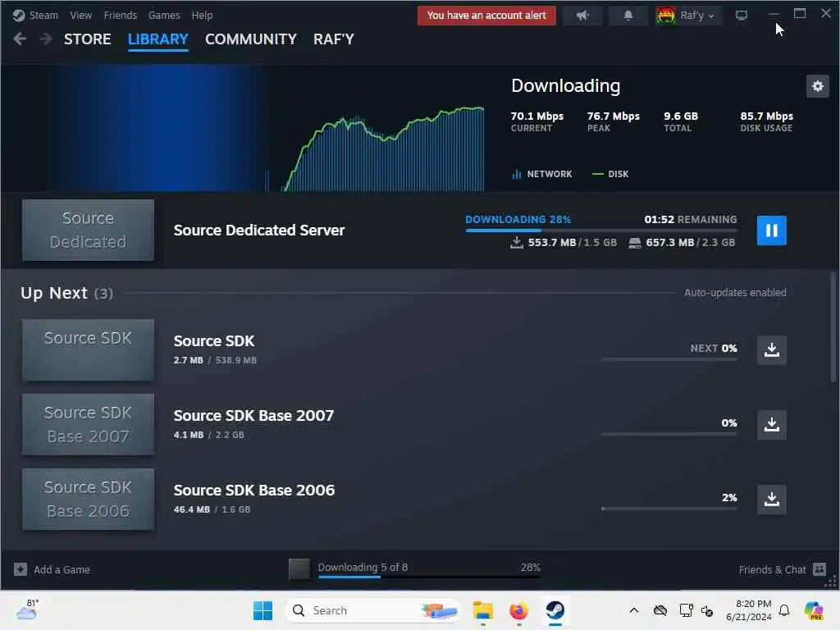Image resolution: width=840 pixels, height=630 pixels.
Task: Open Windows Start menu
Action: [262, 610]
